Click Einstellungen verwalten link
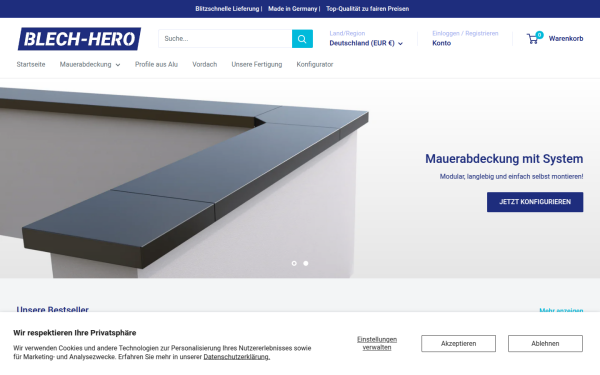Image resolution: width=600 pixels, height=375 pixels. tap(377, 343)
